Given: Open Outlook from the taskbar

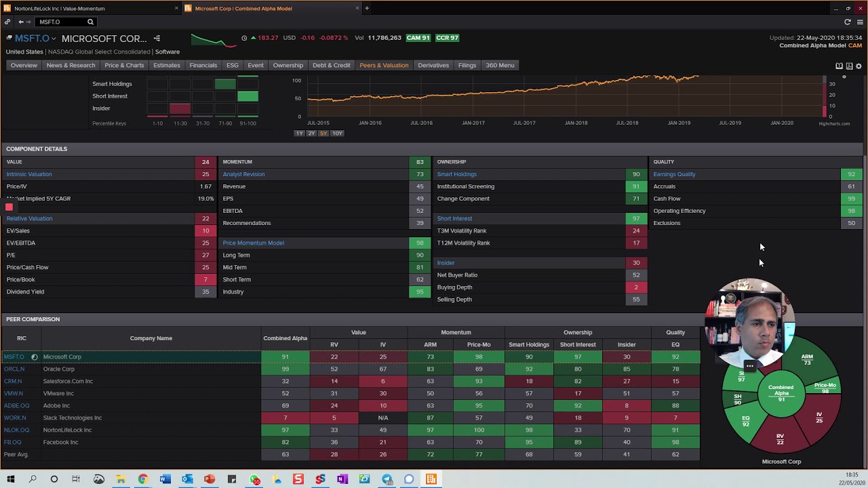Looking at the screenshot, I should click(187, 479).
